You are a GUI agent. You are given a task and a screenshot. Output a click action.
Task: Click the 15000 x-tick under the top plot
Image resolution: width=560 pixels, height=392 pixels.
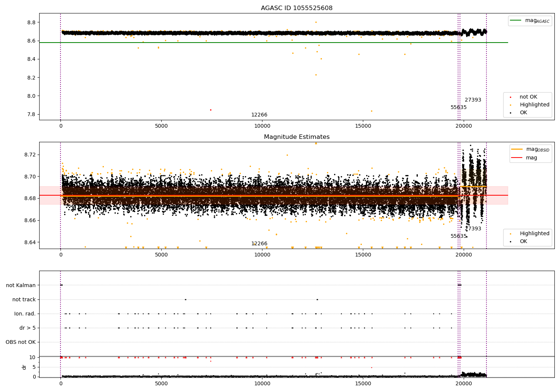pyautogui.click(x=363, y=126)
